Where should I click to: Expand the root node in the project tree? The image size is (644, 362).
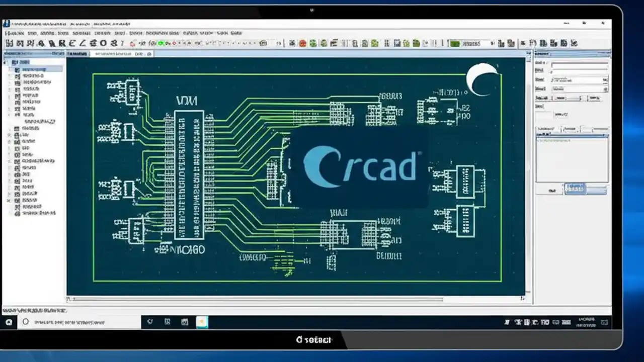[4, 61]
